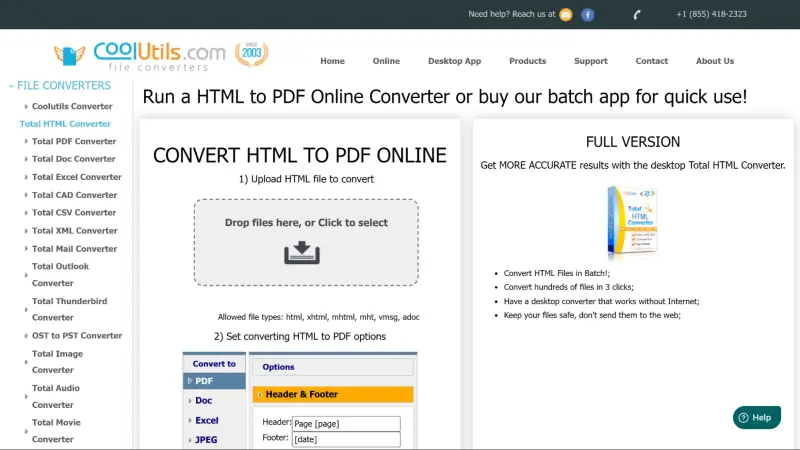Click the Since 2003 laurel badge
Screen dimensions: 800x450
click(x=252, y=55)
